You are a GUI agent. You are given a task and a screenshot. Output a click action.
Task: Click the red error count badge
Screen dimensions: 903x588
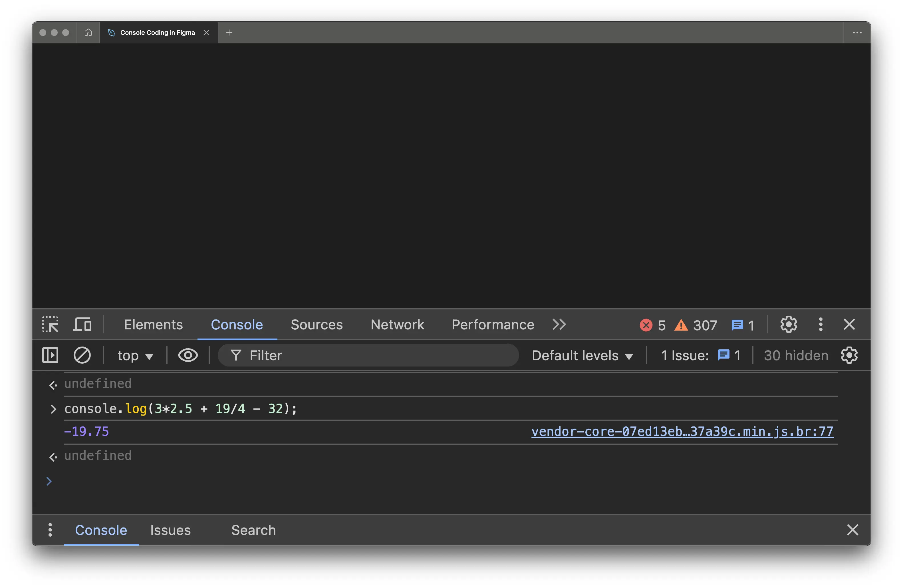click(x=652, y=325)
